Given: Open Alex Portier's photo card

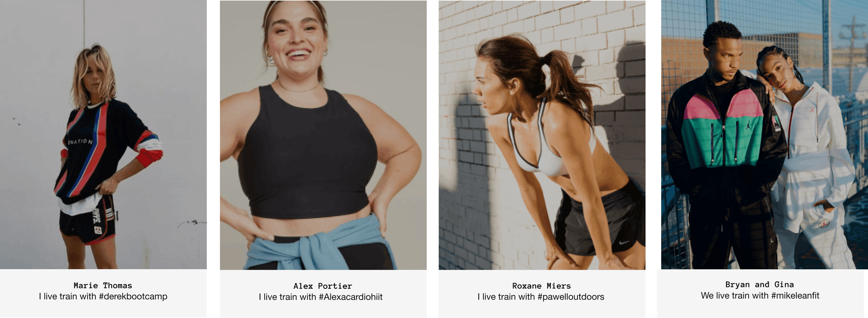Looking at the screenshot, I should (x=323, y=135).
